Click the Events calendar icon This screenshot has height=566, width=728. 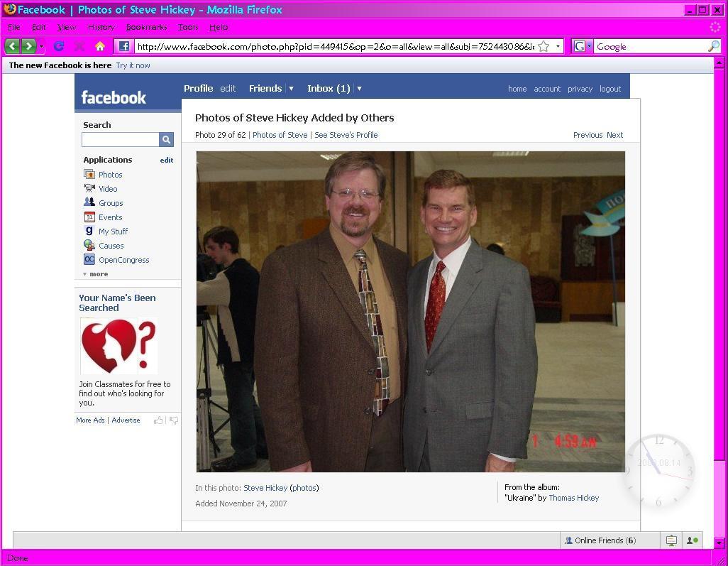(x=89, y=217)
